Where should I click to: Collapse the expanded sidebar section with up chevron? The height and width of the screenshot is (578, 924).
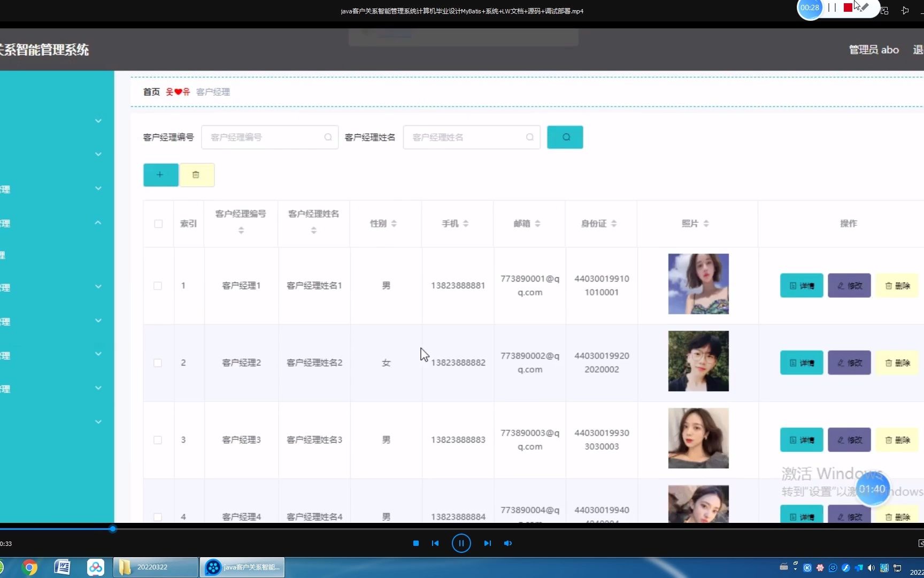pos(98,222)
